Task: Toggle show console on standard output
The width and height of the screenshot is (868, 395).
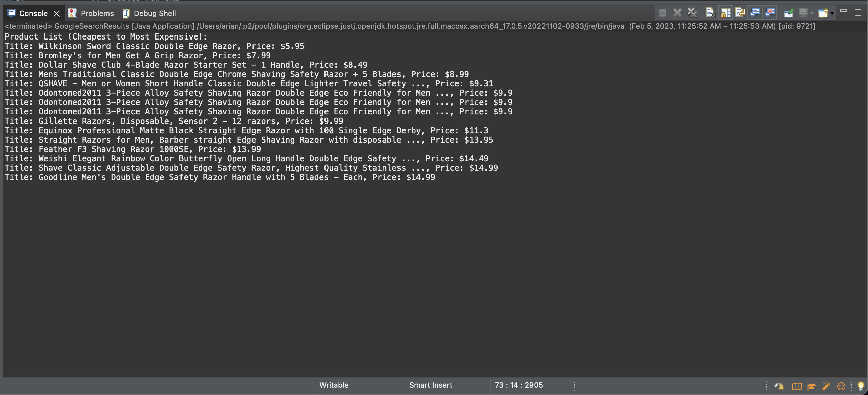Action: [755, 13]
